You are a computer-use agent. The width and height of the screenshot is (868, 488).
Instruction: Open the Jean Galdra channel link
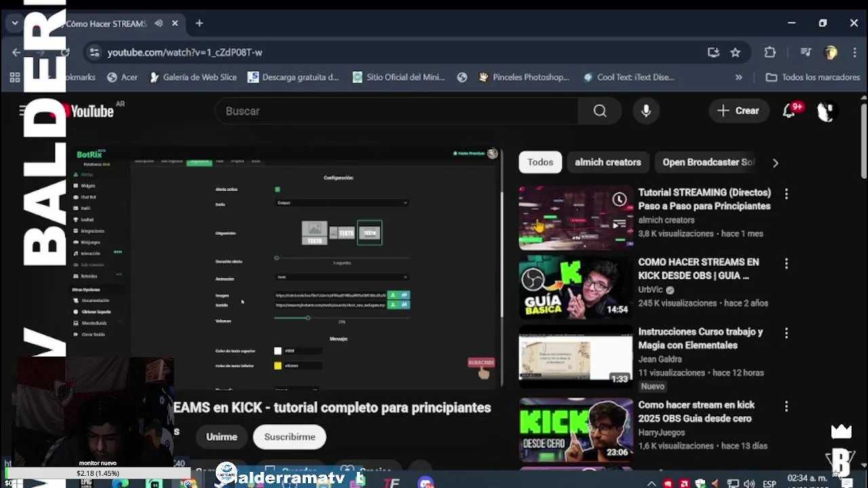(x=660, y=359)
